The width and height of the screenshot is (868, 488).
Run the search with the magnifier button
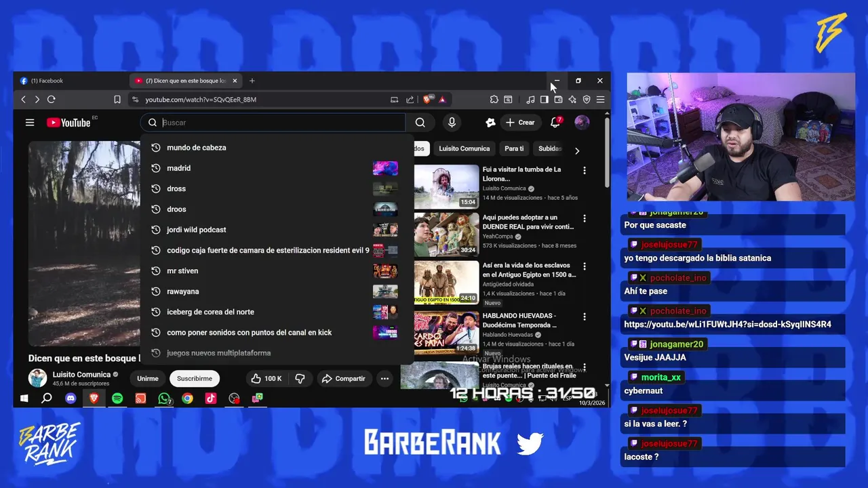(x=420, y=123)
